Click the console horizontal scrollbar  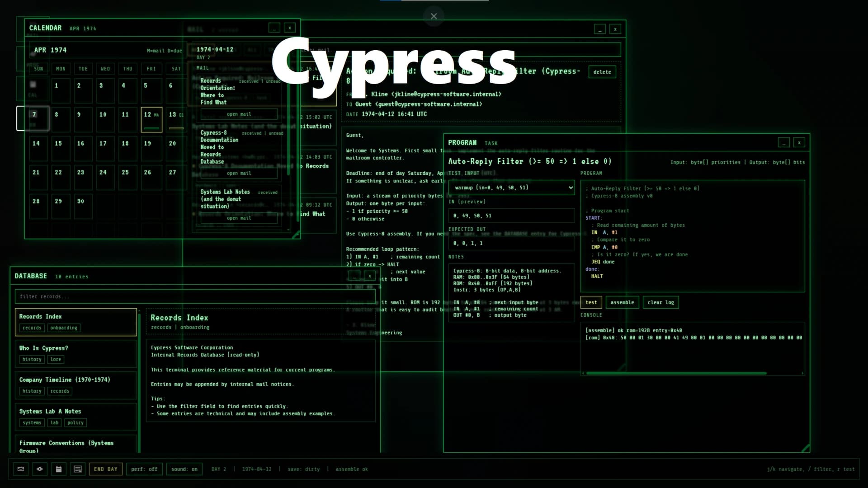pos(676,374)
